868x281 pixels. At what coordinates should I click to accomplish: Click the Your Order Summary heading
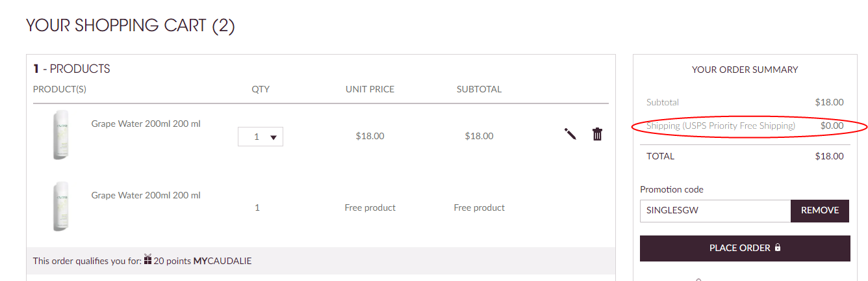[x=745, y=70]
